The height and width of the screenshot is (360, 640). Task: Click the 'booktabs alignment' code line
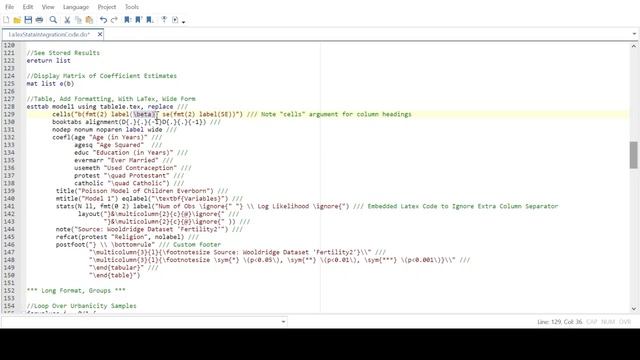point(136,122)
